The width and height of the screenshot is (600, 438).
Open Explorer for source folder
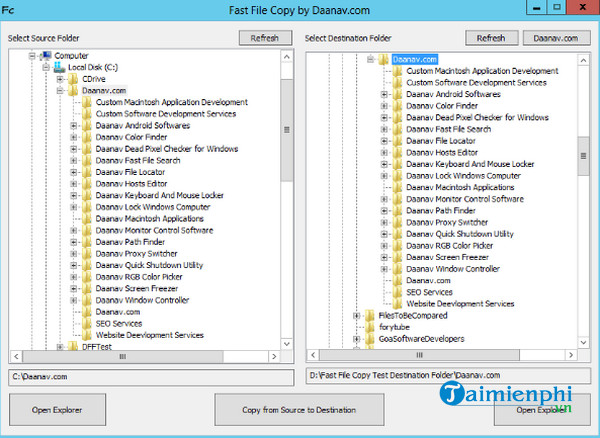[x=57, y=410]
